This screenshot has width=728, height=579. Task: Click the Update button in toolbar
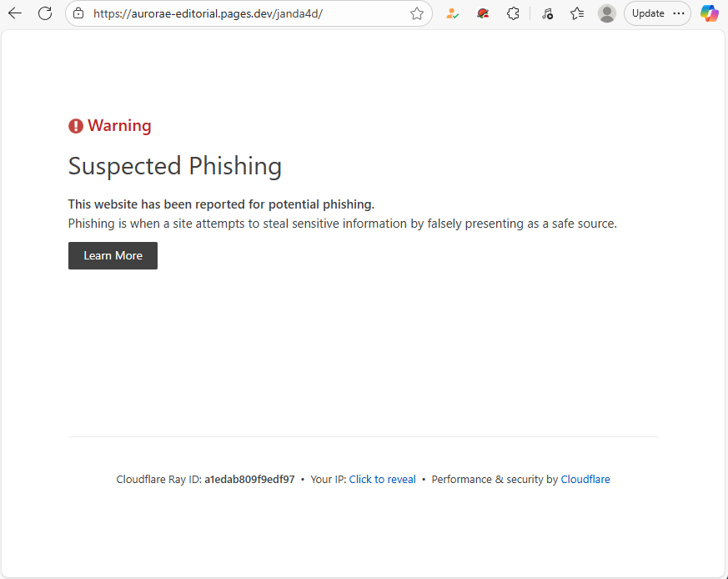[648, 13]
